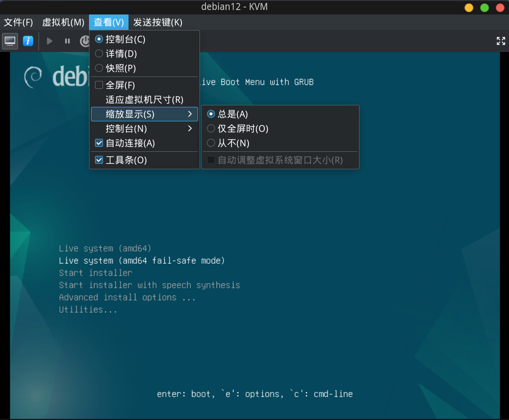Close the 查看(V) menu
Screen dimensions: 509x420
[108, 22]
